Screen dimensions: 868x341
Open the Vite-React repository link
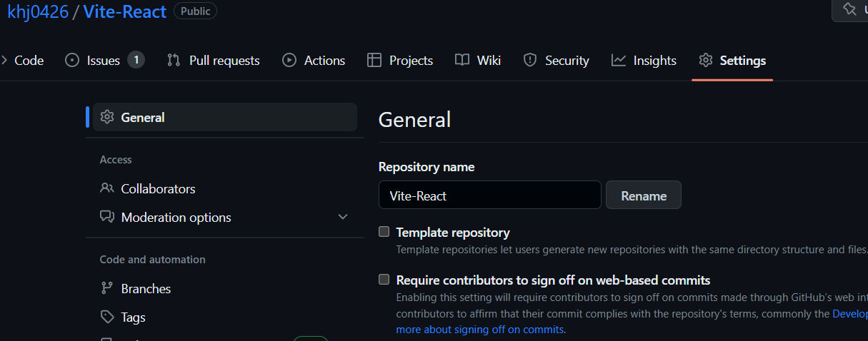125,11
